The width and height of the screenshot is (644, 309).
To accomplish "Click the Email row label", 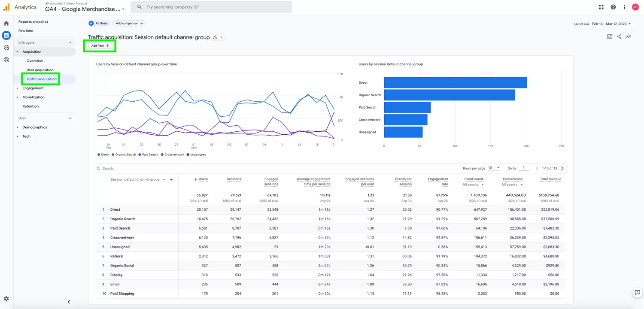I will coord(115,284).
